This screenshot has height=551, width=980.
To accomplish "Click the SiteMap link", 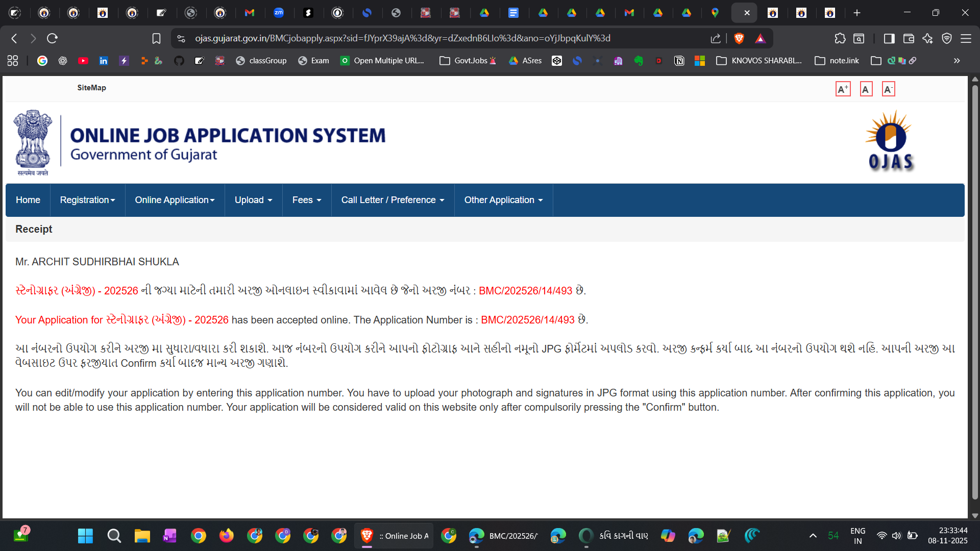I will tap(91, 88).
